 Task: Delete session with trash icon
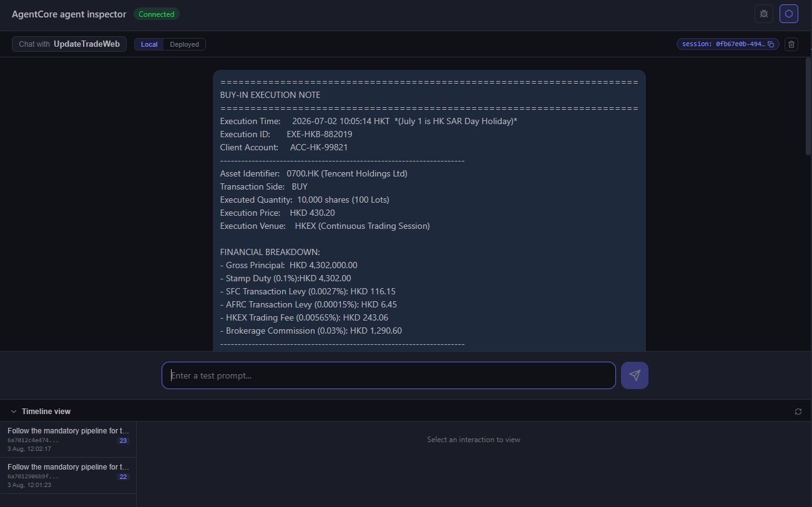[791, 44]
